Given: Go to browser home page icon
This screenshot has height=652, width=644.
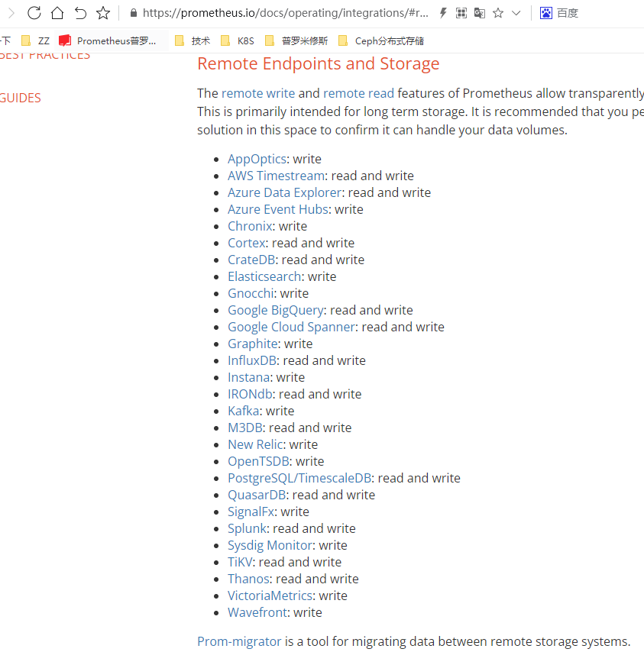Looking at the screenshot, I should (x=57, y=13).
